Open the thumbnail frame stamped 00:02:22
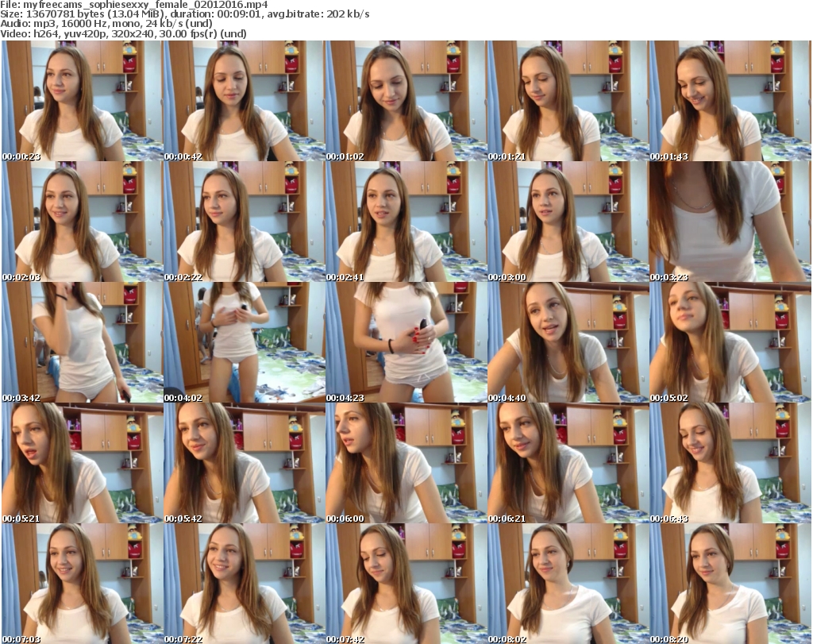This screenshot has width=813, height=644. (245, 222)
